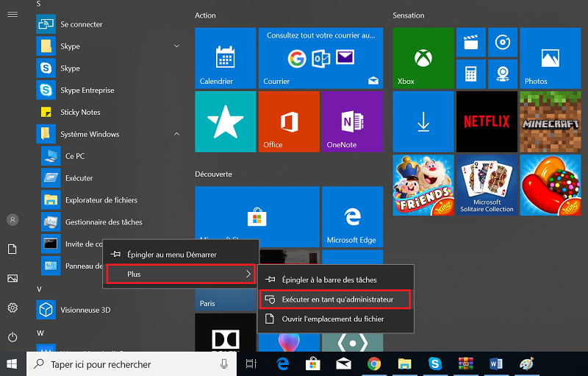Image resolution: width=588 pixels, height=376 pixels.
Task: Click the download arrow tile
Action: (x=423, y=121)
